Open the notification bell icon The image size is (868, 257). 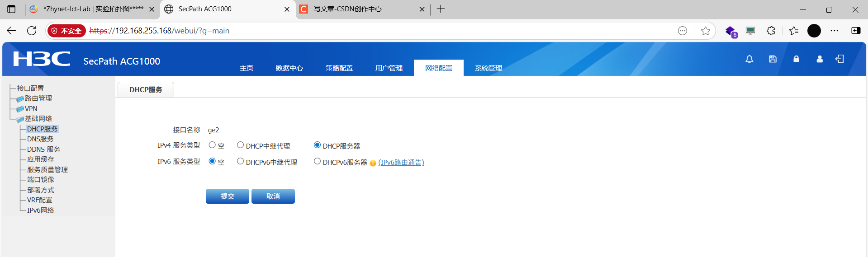[749, 59]
